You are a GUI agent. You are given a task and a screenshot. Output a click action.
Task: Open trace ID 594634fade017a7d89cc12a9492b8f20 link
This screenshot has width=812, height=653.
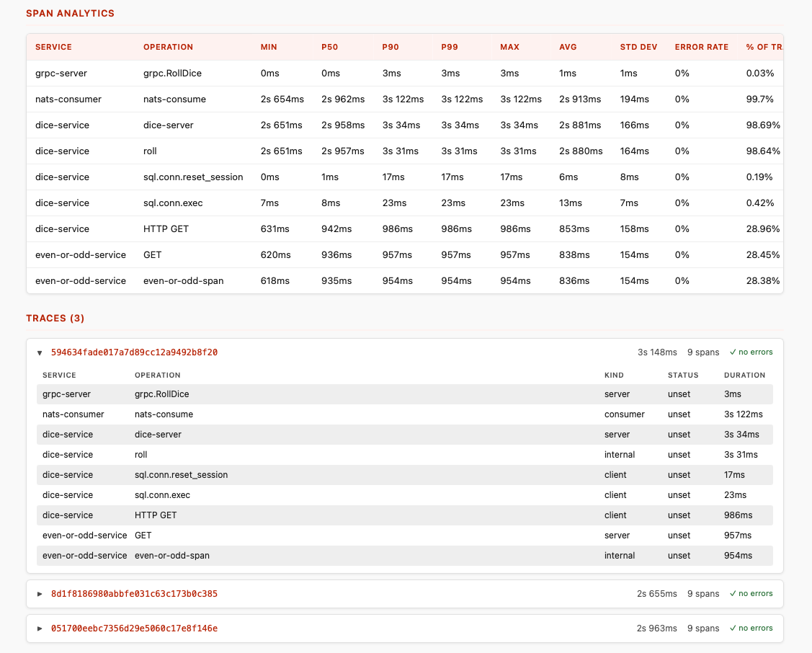coord(134,352)
